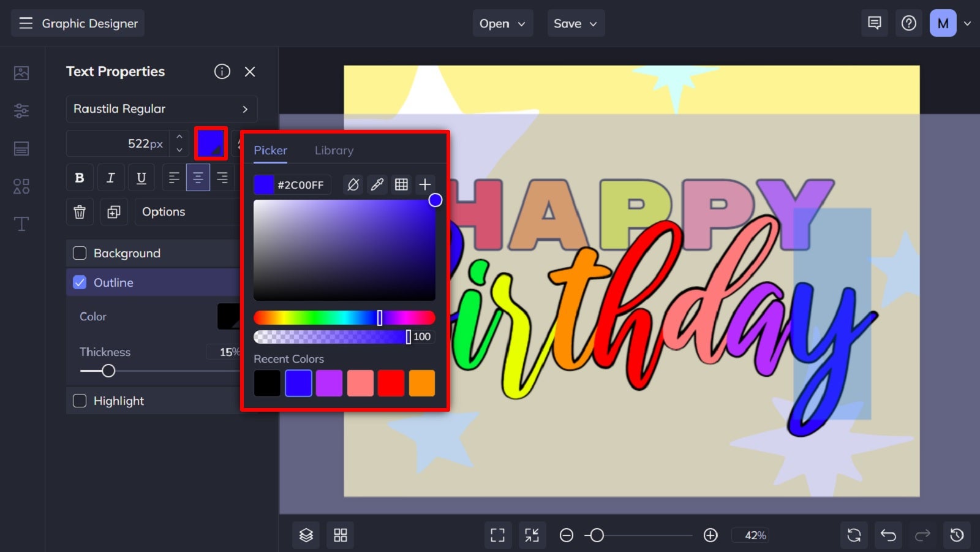Switch to the Library tab in color panel
Viewport: 980px width, 552px height.
[x=334, y=150]
